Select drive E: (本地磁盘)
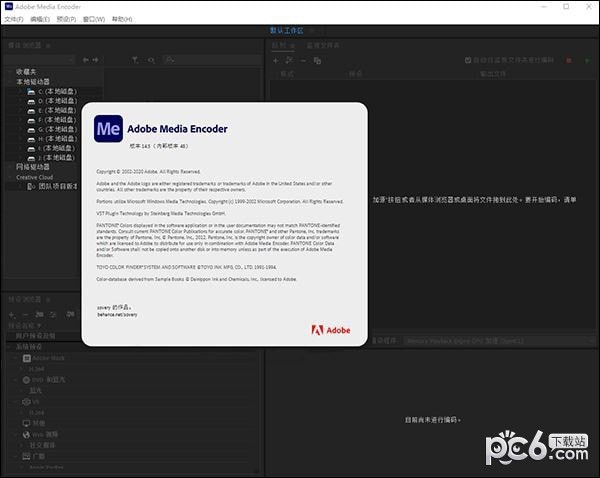This screenshot has width=600, height=478. coord(57,111)
